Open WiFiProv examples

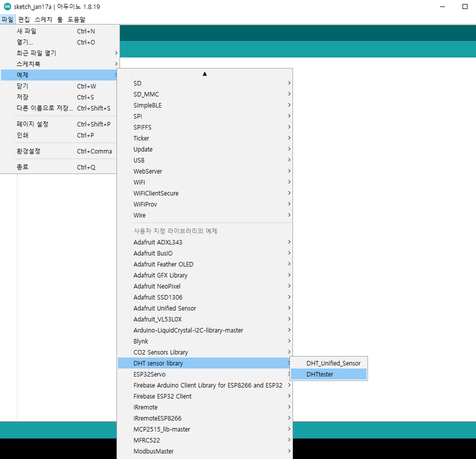[205, 204]
